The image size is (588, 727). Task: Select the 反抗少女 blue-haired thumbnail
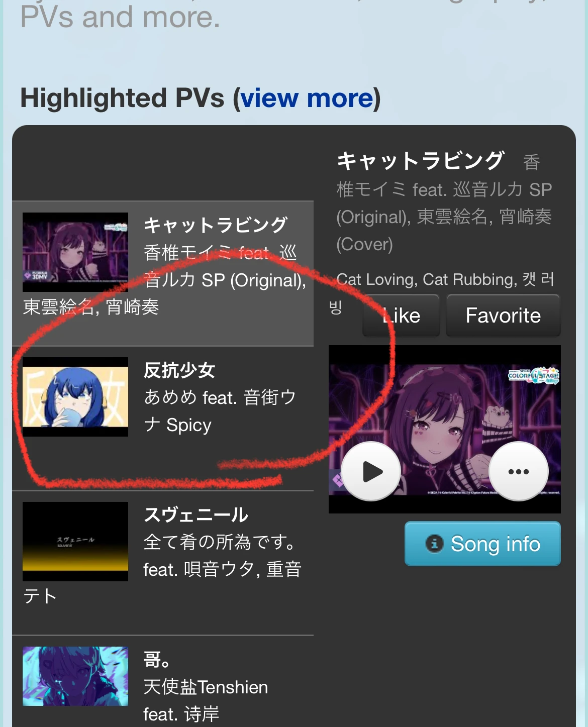tap(75, 397)
